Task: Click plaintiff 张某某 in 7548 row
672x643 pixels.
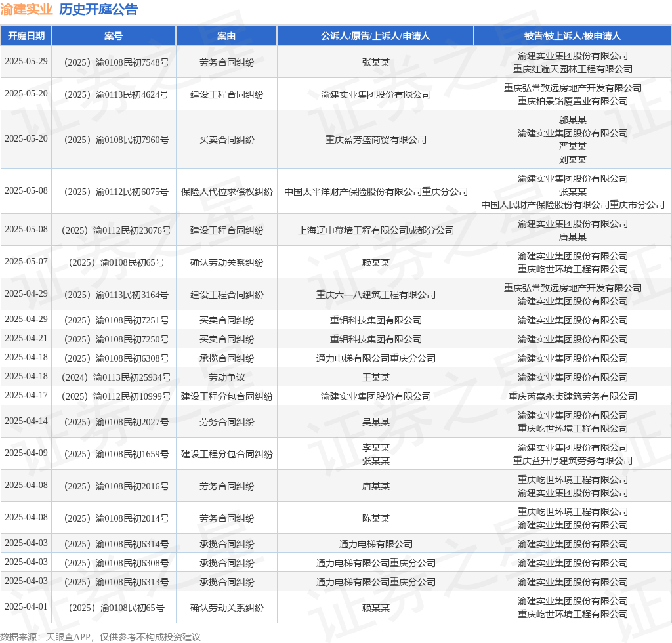Action: (x=376, y=62)
